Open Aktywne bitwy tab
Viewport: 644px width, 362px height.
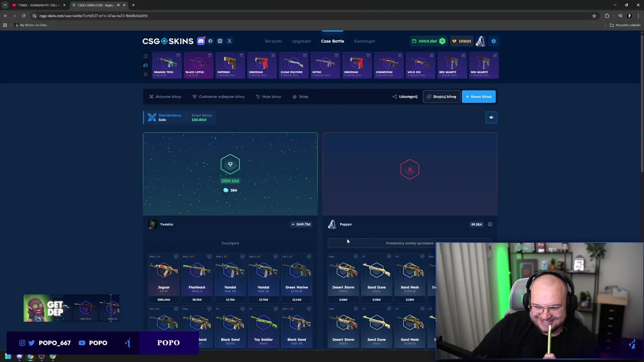click(x=165, y=97)
